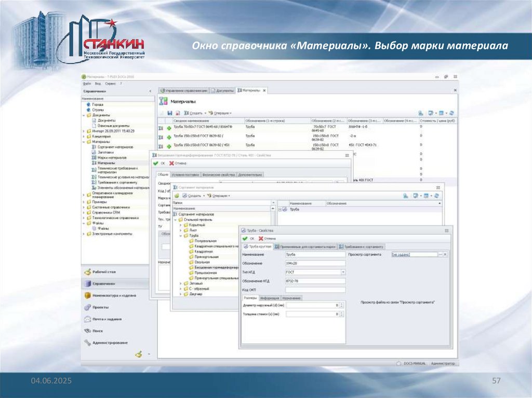Click the save icon in Материалы toolbar
532x398 pixels.
coord(170,113)
